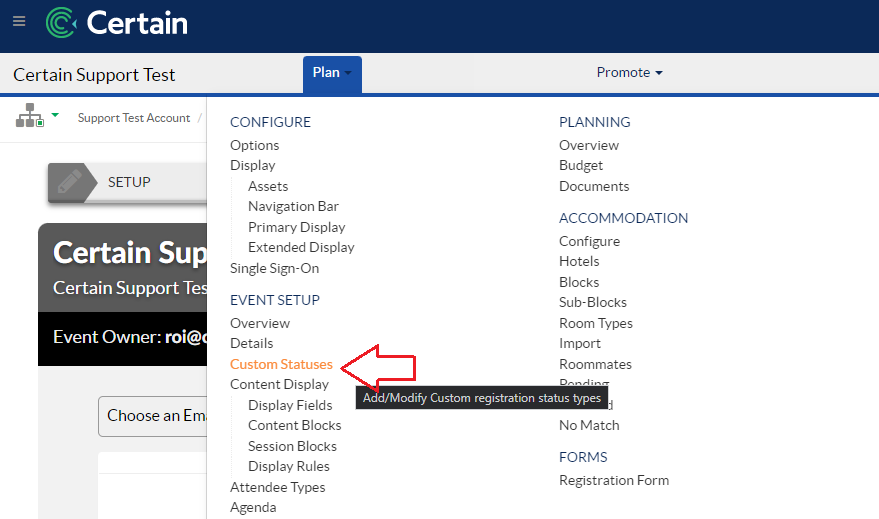This screenshot has height=519, width=879.
Task: Open the Plan tab menu
Action: point(332,73)
